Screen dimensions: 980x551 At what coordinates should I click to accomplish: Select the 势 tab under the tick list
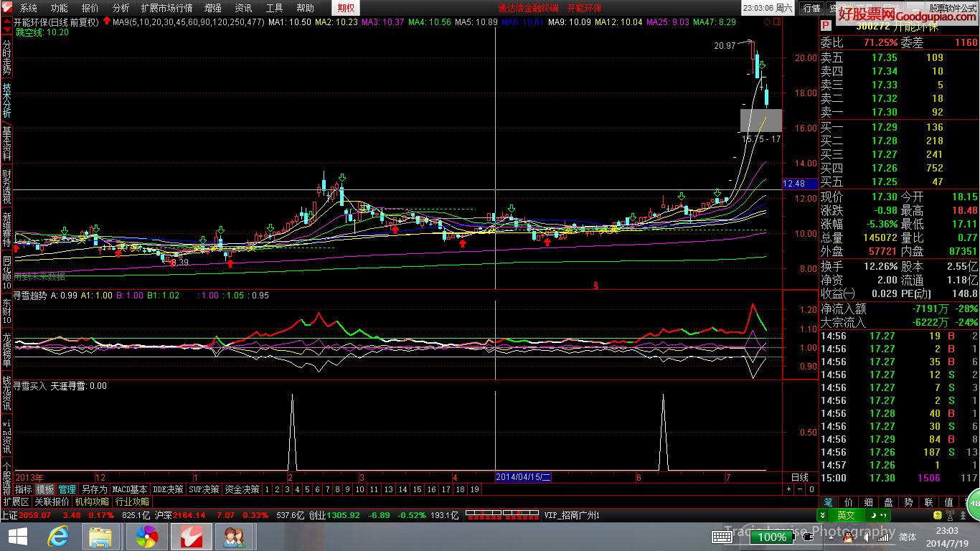click(x=908, y=503)
